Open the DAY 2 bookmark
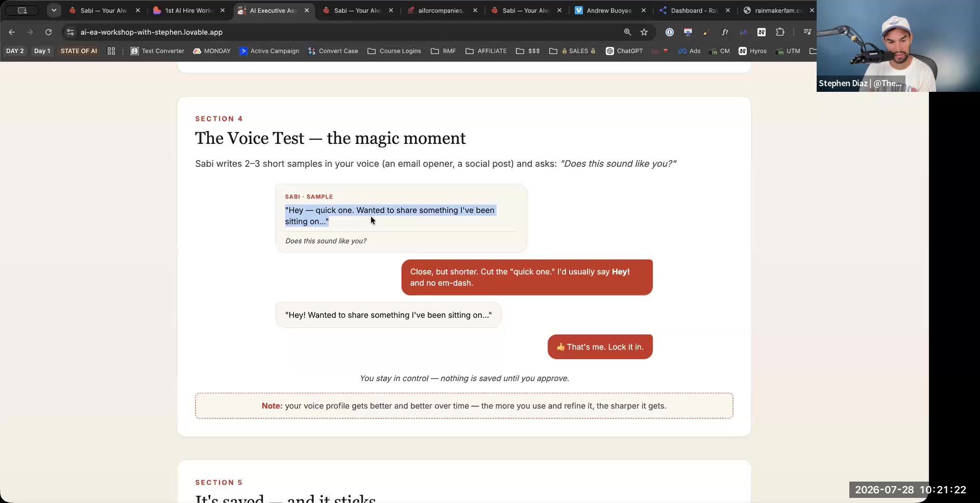 pyautogui.click(x=15, y=51)
